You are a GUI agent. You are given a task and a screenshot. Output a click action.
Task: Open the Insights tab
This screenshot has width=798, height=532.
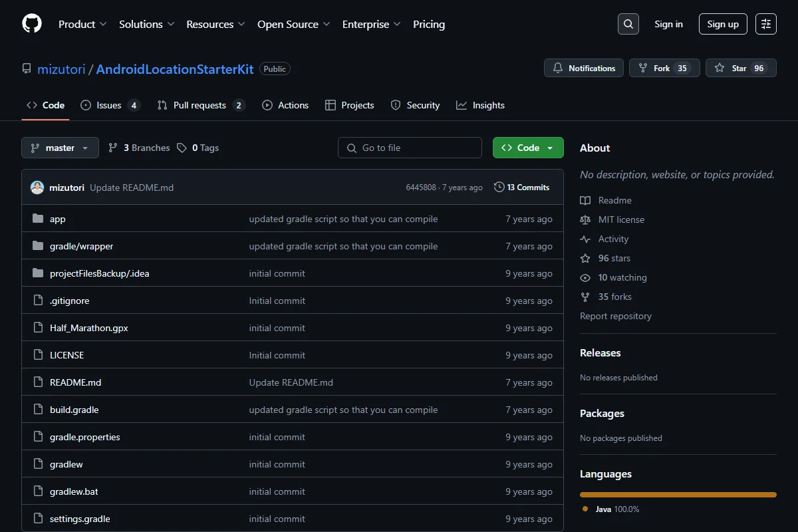[x=480, y=105]
